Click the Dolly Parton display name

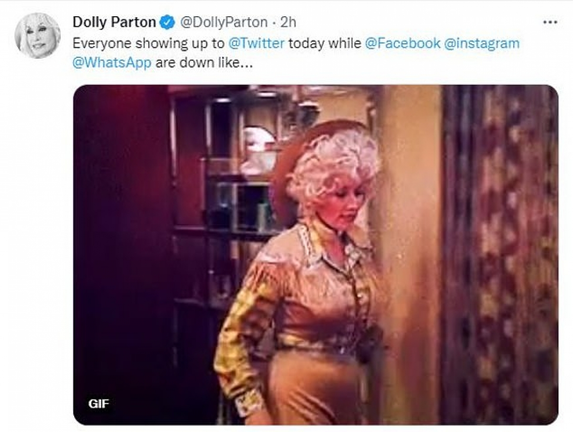pyautogui.click(x=114, y=22)
